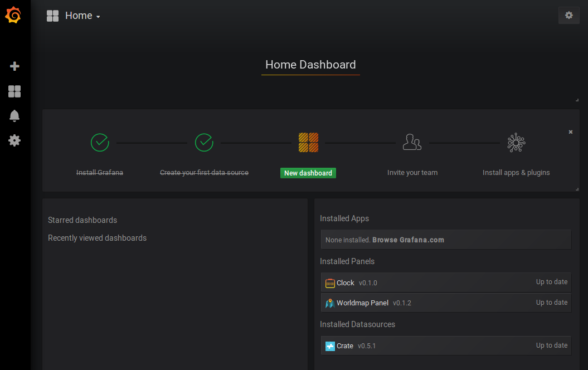Click the Install apps & plugins icon
The image size is (588, 370).
coord(516,143)
